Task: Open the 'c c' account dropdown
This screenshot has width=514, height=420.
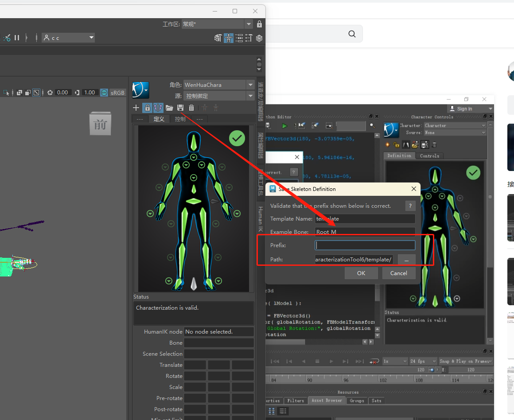Action: click(68, 38)
